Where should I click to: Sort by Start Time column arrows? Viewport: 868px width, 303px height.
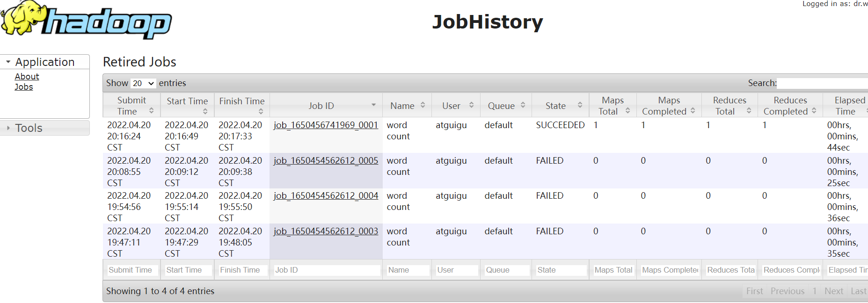205,111
